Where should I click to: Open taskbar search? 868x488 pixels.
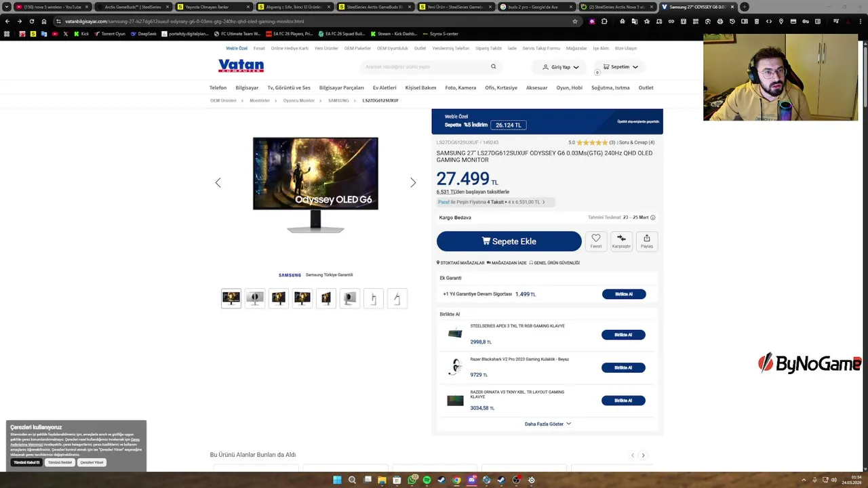click(x=352, y=480)
